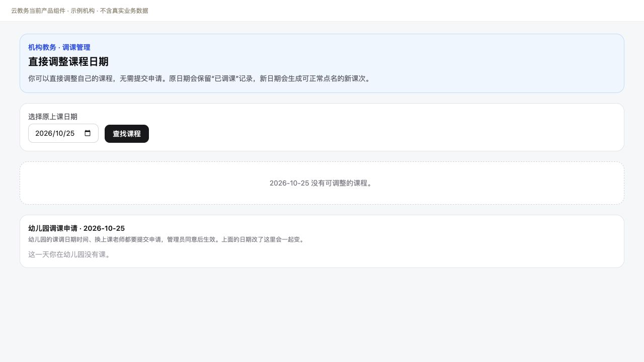Select the 直接调整课程日期 heading
The height and width of the screenshot is (362, 644).
(68, 62)
